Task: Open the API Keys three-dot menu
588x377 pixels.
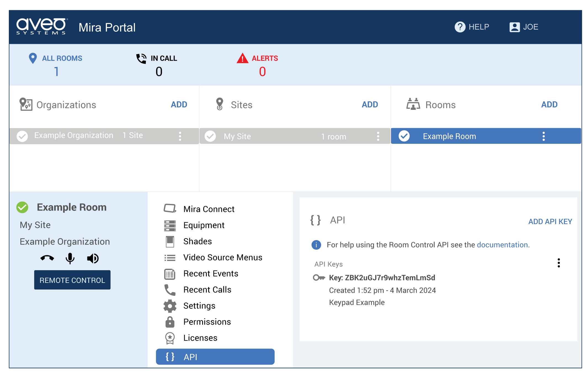Action: pos(558,263)
